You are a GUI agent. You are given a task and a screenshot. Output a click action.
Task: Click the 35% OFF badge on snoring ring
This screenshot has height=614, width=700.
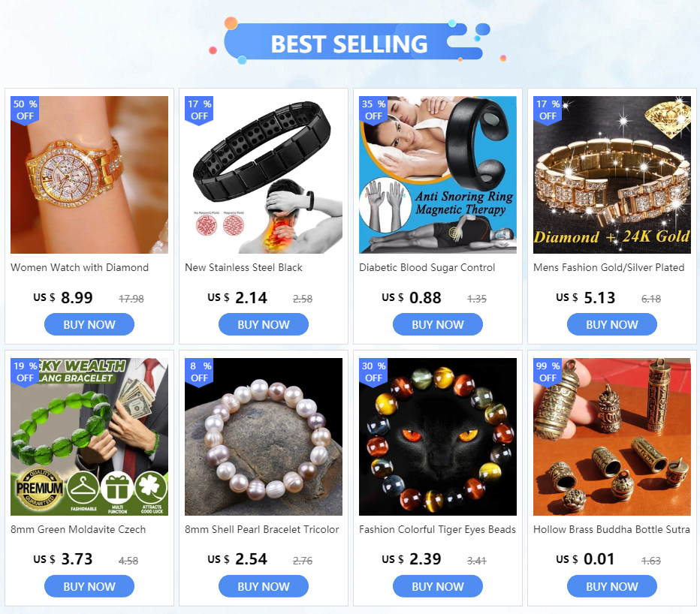373,110
